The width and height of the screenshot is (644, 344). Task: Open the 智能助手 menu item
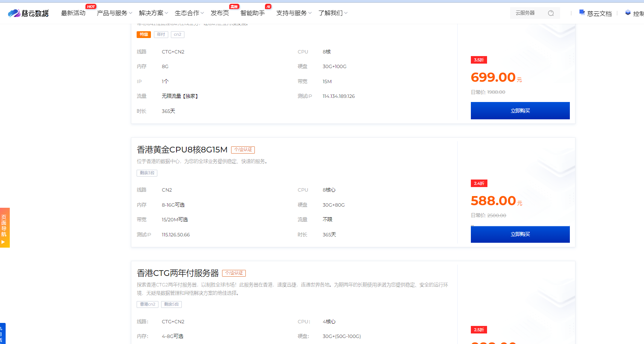[253, 13]
